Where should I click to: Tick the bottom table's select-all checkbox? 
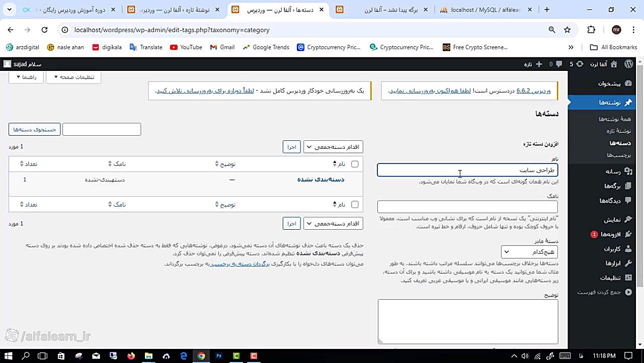(x=355, y=205)
